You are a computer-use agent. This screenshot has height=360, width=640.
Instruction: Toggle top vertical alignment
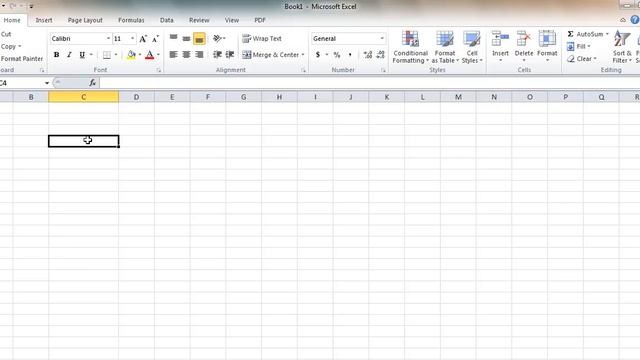click(173, 38)
